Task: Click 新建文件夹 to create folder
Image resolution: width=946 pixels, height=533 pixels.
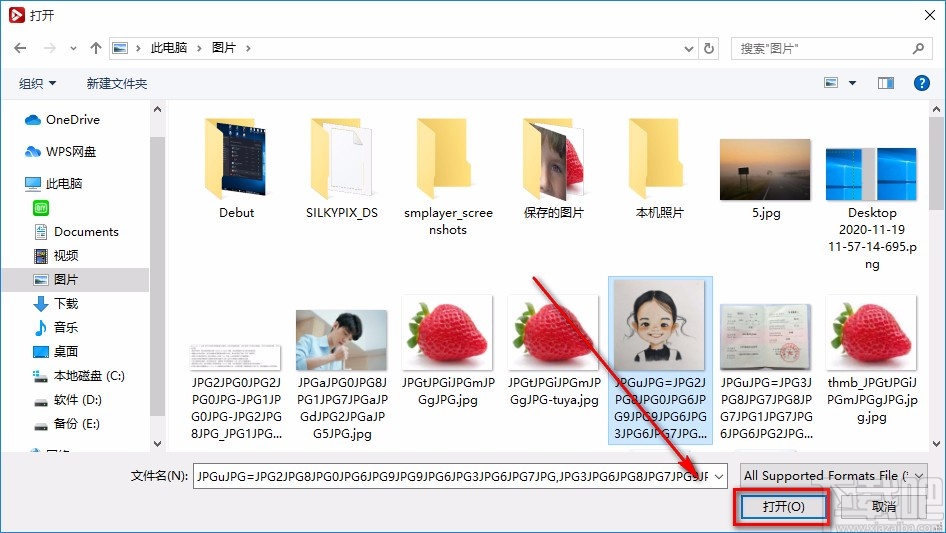Action: point(116,83)
